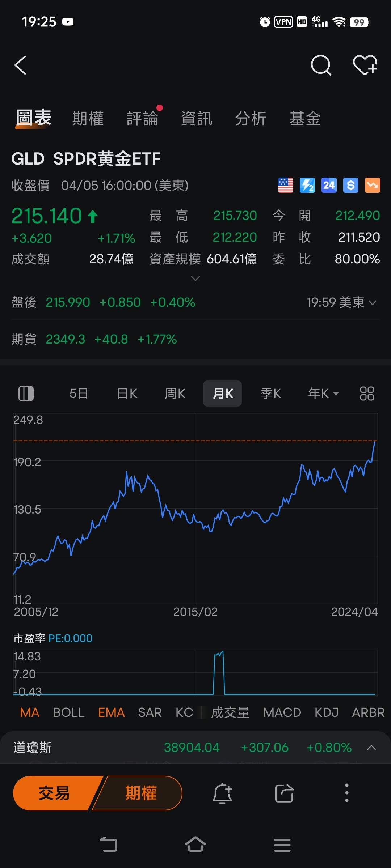Toggle the KC indicator
This screenshot has width=391, height=868.
pos(184,712)
